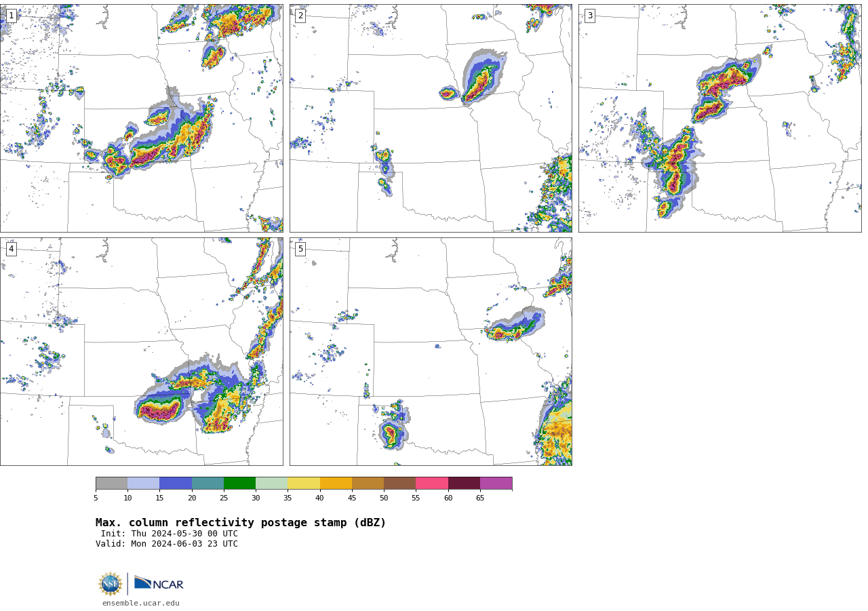Open ensemble member 2 reflectivity panel
The width and height of the screenshot is (868, 611).
pos(431,118)
